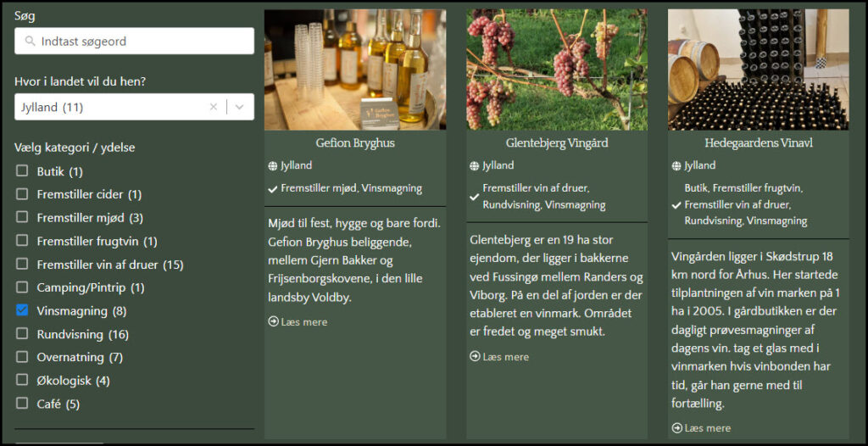The image size is (868, 446).
Task: Click the checkmark icon on Hedegaardens Vinavl services
Action: coord(676,205)
